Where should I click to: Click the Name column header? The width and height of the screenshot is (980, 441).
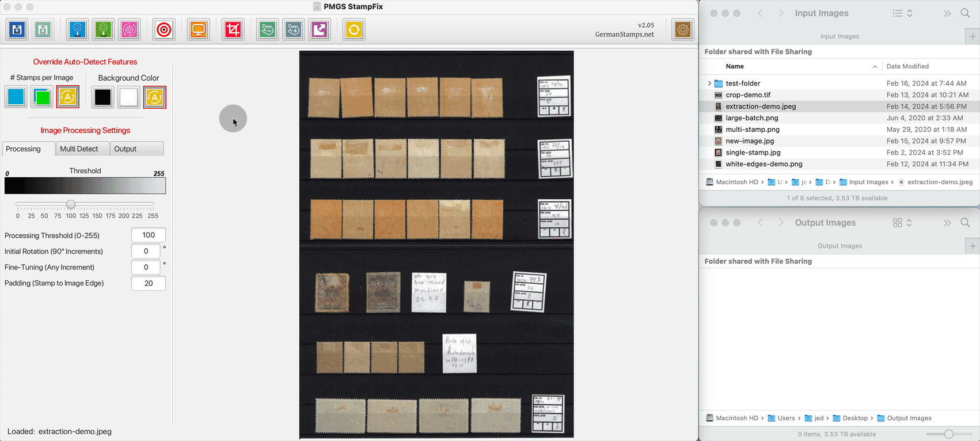735,66
